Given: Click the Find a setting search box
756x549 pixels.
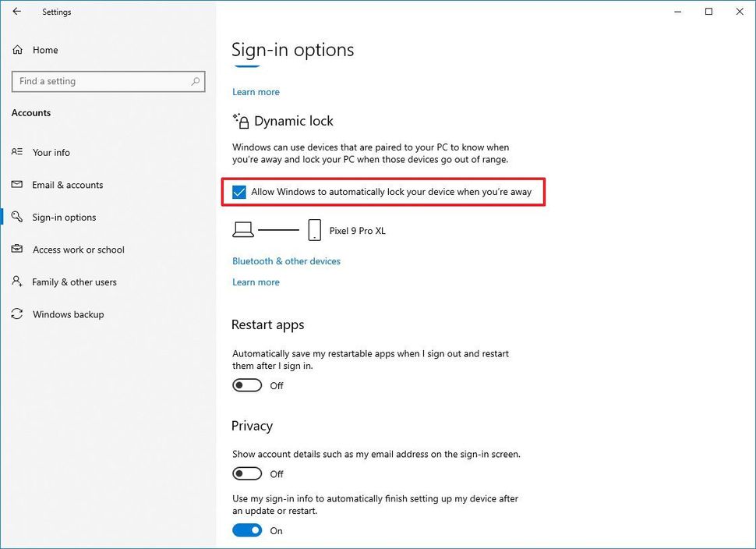Looking at the screenshot, I should click(x=101, y=81).
